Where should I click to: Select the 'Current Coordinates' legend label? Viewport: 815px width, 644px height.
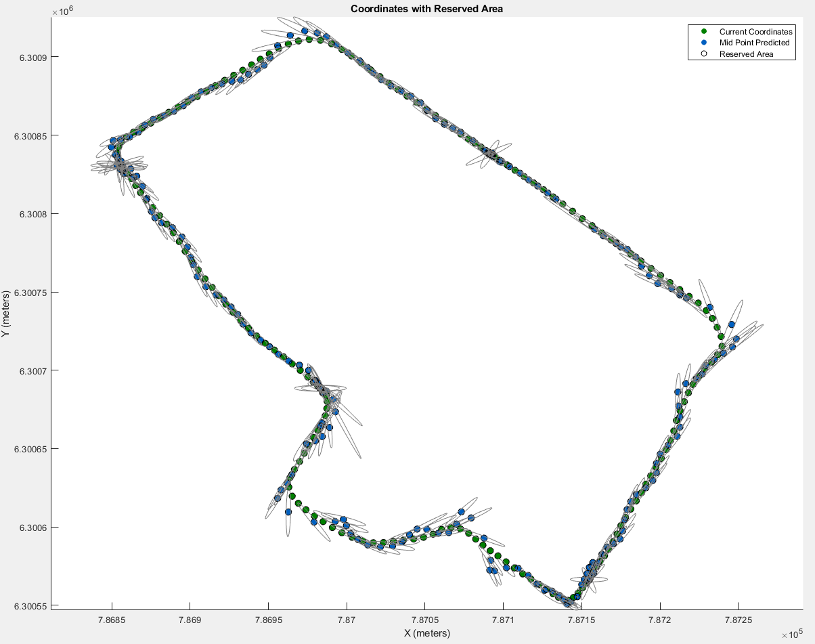(x=755, y=32)
